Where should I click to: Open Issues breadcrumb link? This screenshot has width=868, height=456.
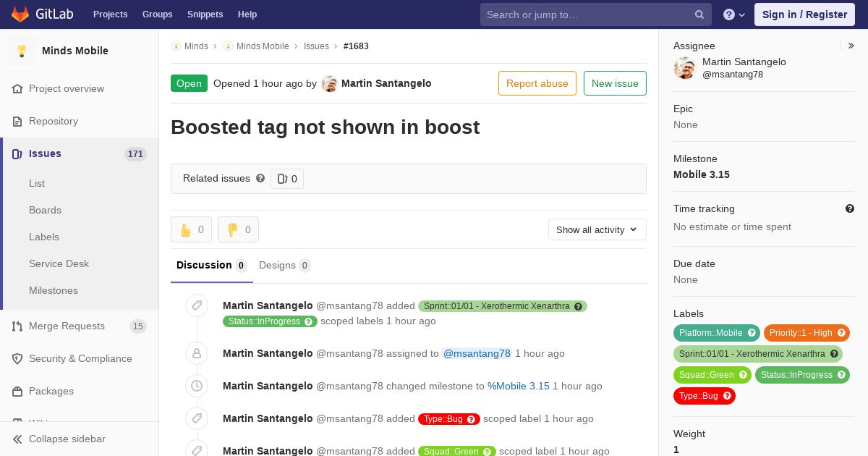click(x=316, y=46)
